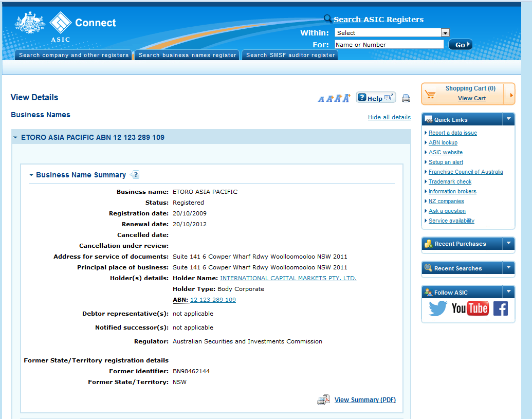Click the shopping cart icon
This screenshot has width=532, height=419.
[430, 94]
